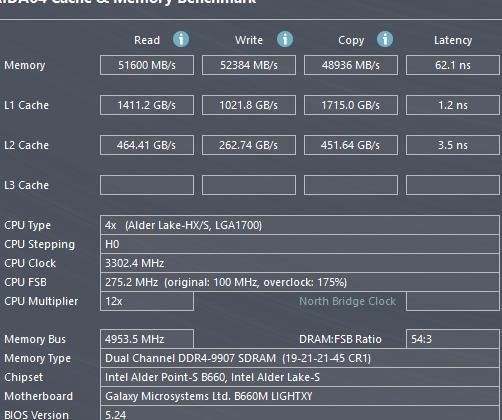502x420 pixels.
Task: Click CPU Stepping value H0
Action: click(300, 244)
